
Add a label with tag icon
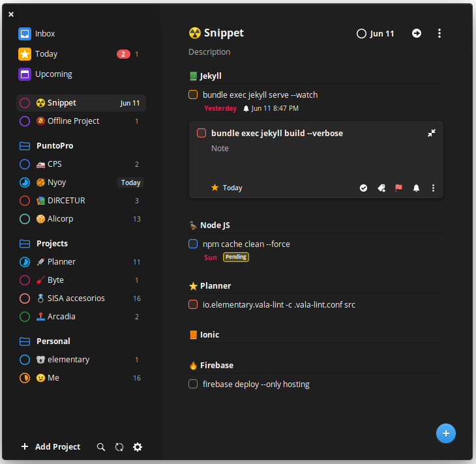tap(381, 188)
